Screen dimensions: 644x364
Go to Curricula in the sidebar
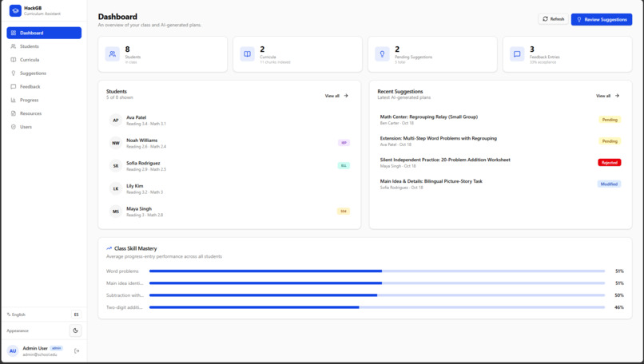tap(44, 60)
